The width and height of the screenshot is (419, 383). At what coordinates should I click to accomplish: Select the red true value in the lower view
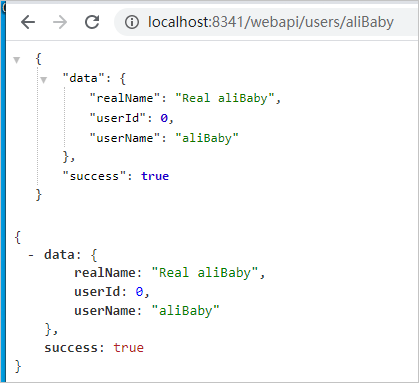tap(129, 348)
